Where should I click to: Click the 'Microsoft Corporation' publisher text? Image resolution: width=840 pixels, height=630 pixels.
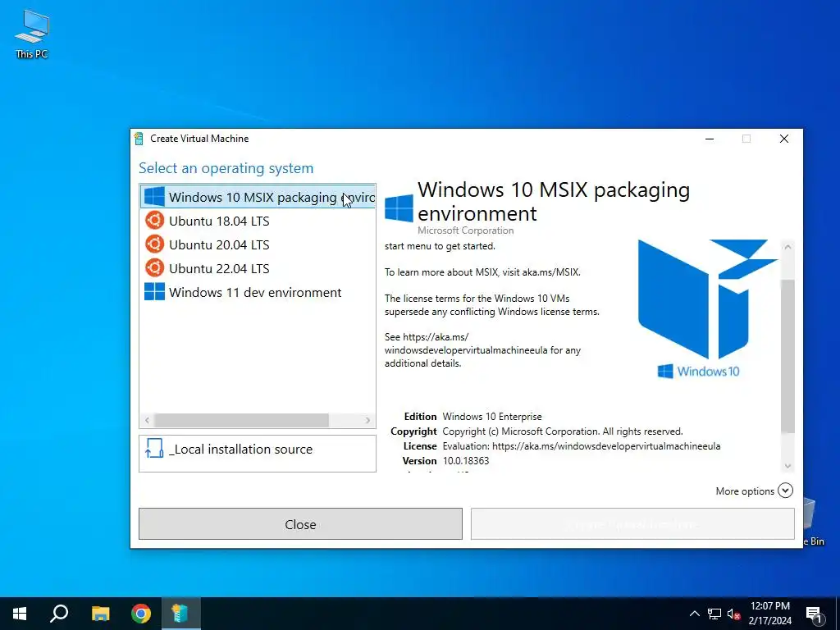click(x=466, y=231)
